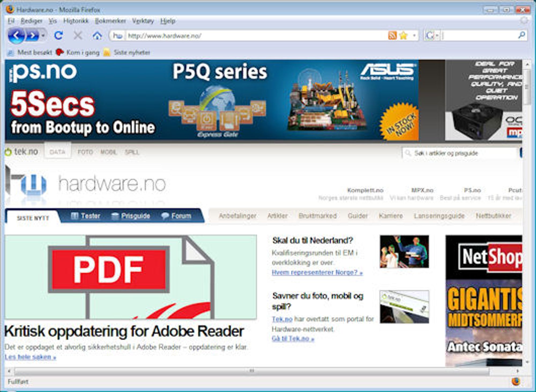The image size is (536, 392).
Task: Click the vertical scrollbar down arrow
Action: [527, 362]
